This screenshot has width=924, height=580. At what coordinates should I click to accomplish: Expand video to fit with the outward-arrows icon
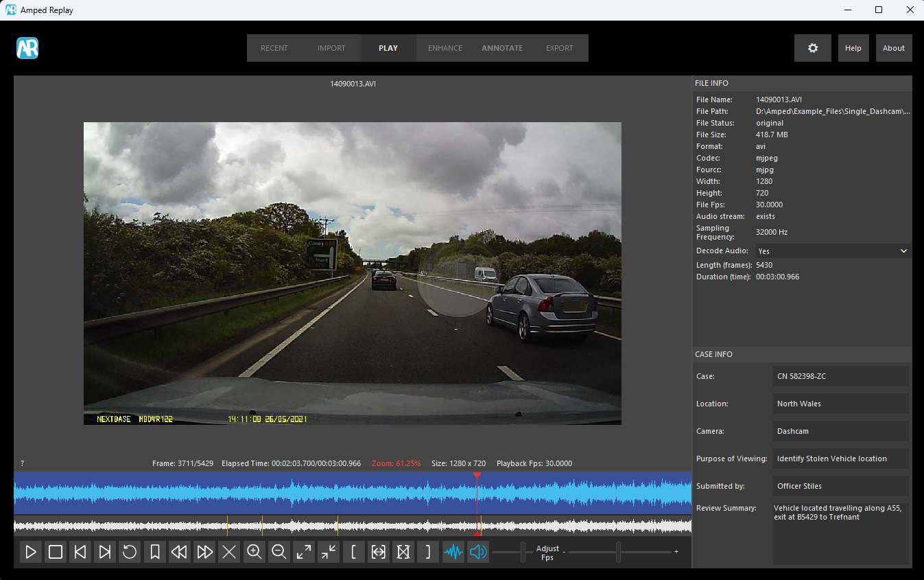tap(304, 552)
